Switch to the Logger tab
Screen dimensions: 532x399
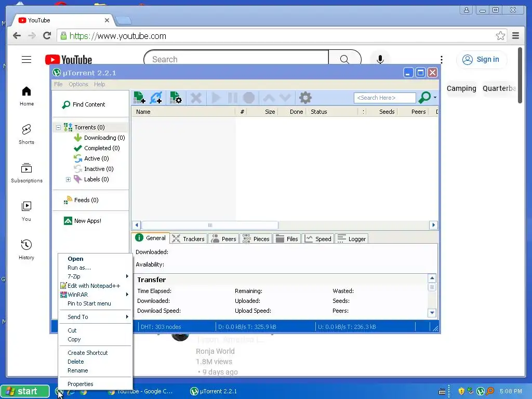pos(352,239)
